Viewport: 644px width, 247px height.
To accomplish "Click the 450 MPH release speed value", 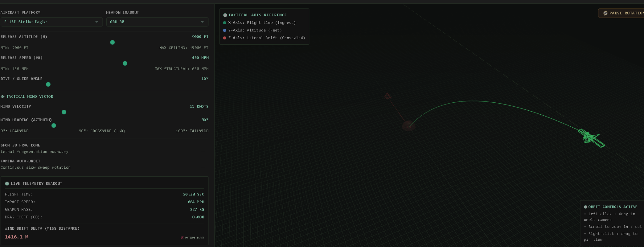I will (x=200, y=58).
